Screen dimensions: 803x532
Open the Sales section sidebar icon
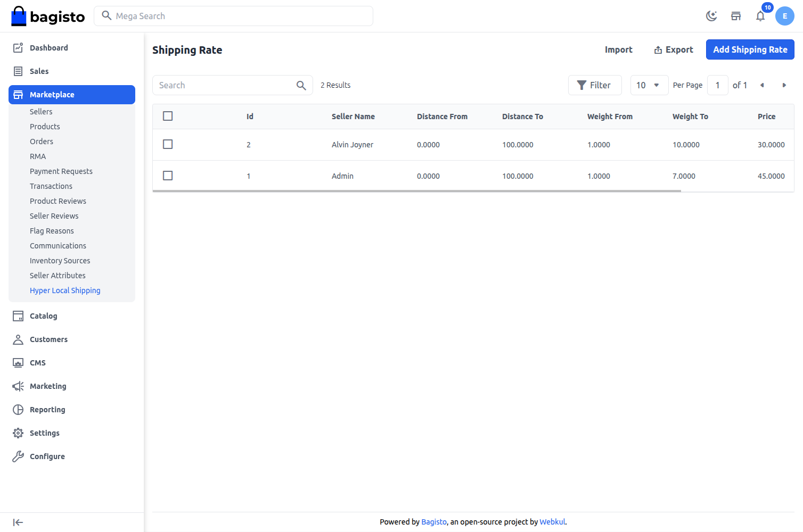(18, 71)
